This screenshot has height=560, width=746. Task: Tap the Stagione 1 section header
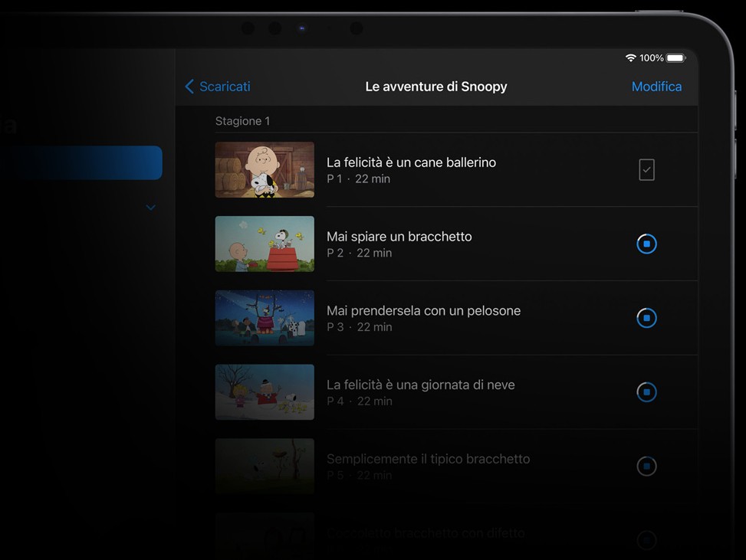[x=242, y=121]
